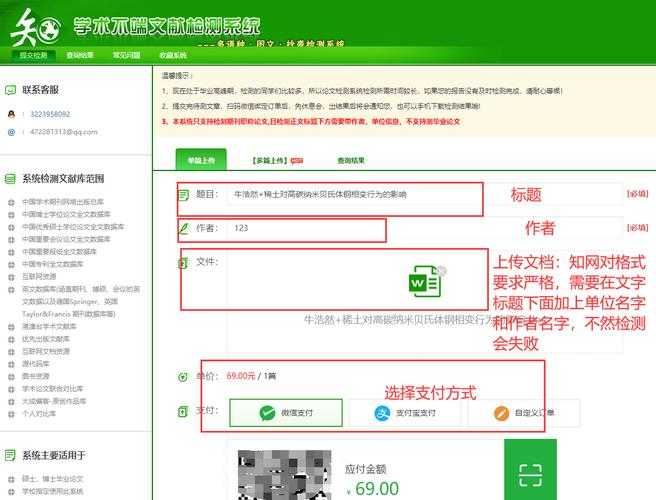Click 中国优秀硕士学位论文全文数据库 entry

pos(73,227)
